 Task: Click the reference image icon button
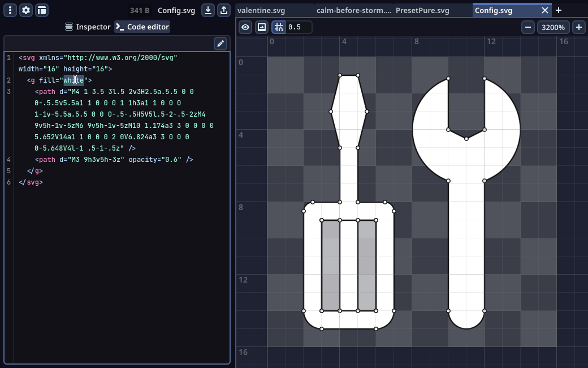[262, 27]
